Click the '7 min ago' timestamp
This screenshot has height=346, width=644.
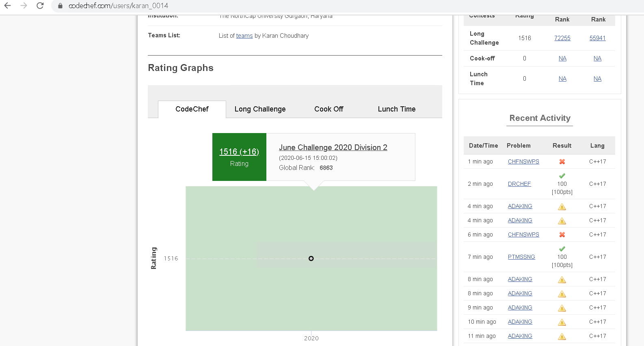(480, 257)
